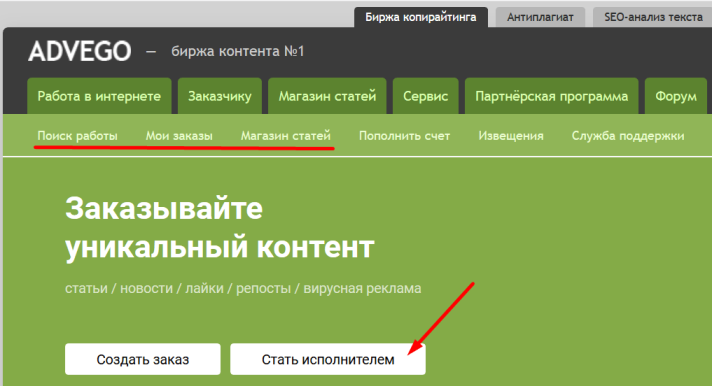Screen dimensions: 712x386
Task: Open the SEO-анализ текста tab
Action: [x=653, y=17]
